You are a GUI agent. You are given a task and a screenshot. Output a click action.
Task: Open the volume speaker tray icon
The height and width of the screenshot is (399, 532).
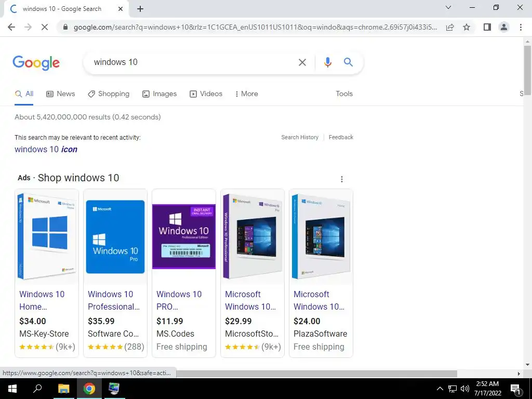pos(465,389)
